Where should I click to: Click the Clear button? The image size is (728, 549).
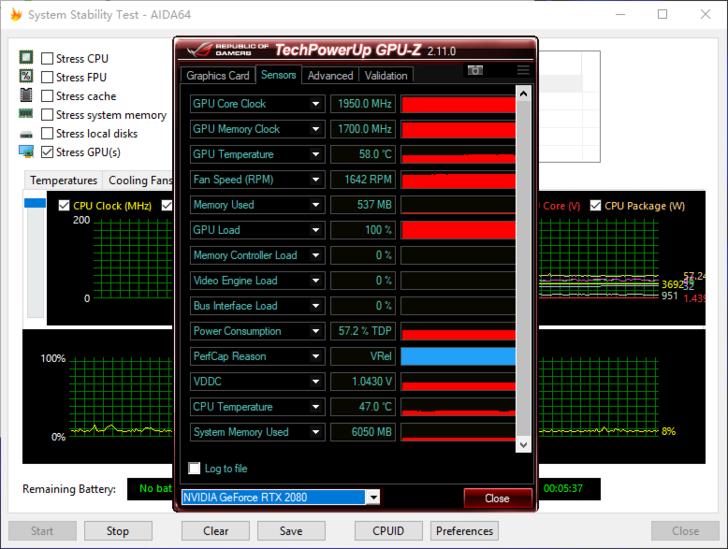(215, 531)
